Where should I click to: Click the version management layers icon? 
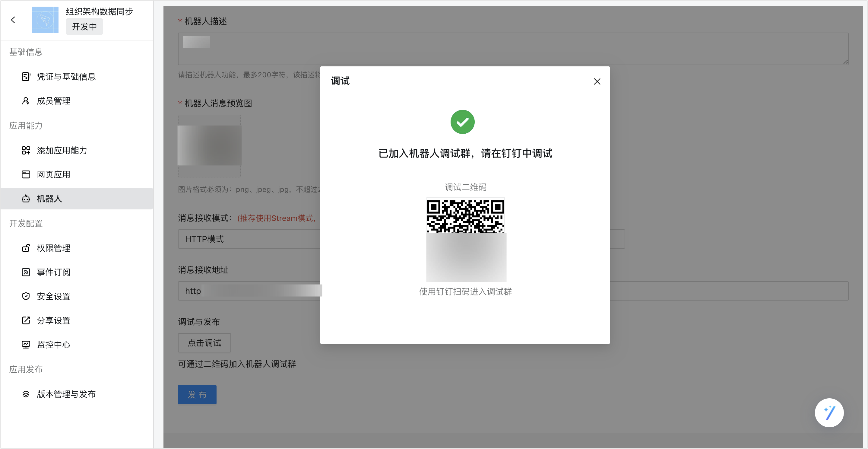(26, 394)
